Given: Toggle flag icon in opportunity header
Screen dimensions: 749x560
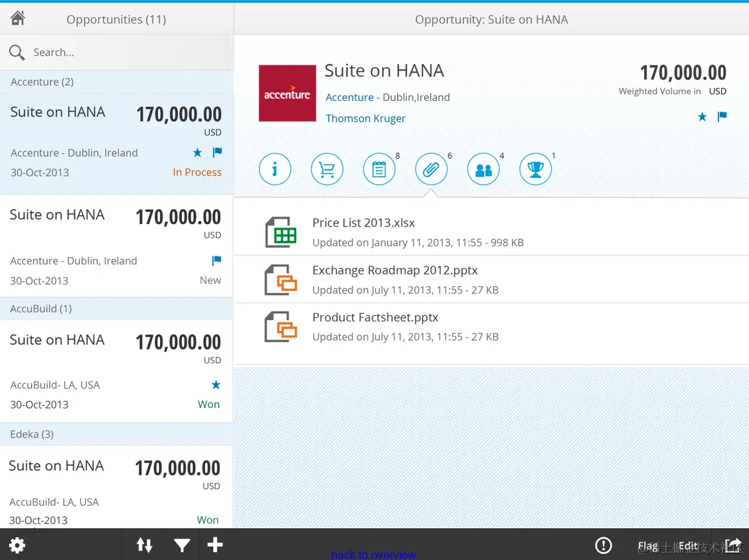Looking at the screenshot, I should point(722,117).
